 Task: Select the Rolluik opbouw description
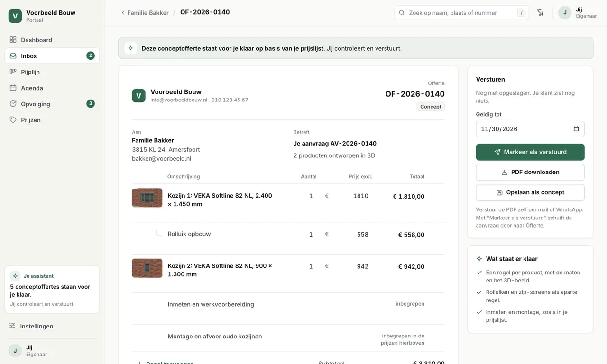point(189,234)
